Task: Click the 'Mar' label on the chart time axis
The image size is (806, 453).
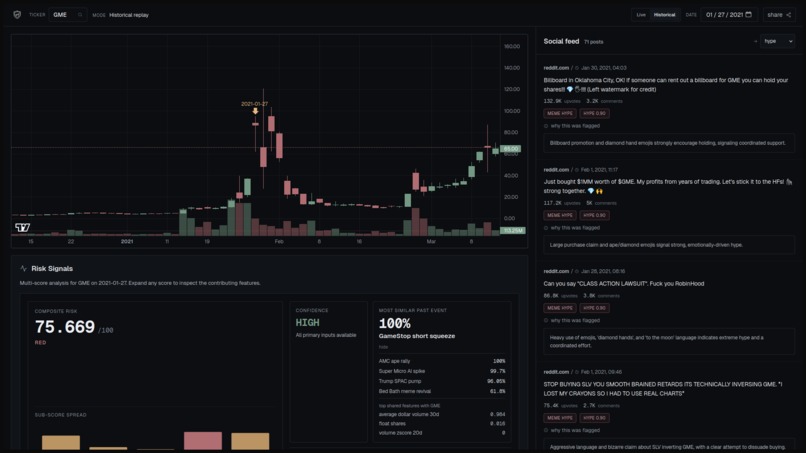Action: click(431, 242)
